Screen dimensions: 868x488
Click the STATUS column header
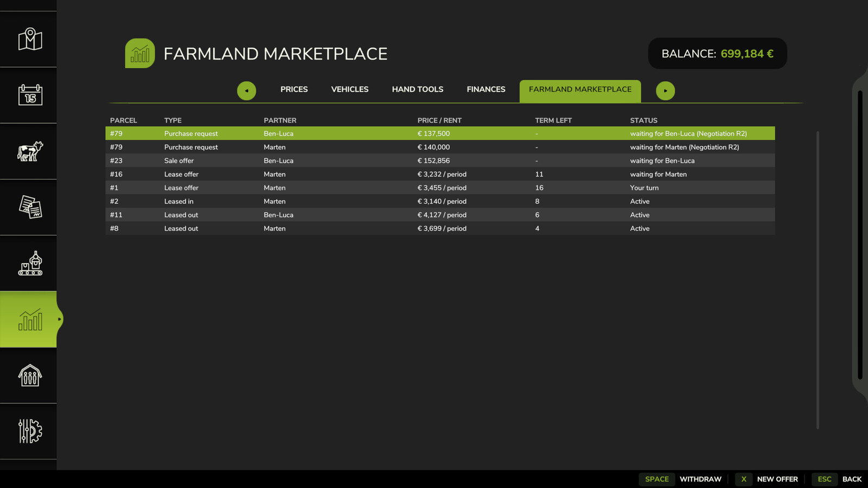[x=643, y=120]
